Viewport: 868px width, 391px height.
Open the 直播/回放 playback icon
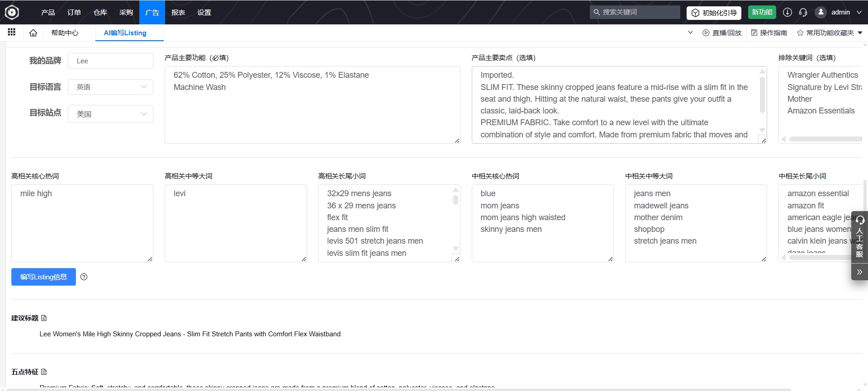tap(706, 33)
